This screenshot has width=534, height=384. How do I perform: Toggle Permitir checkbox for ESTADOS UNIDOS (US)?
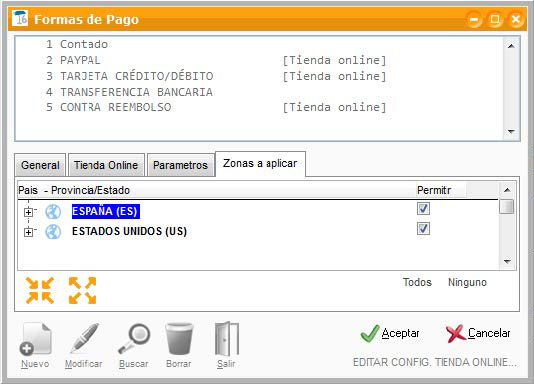(423, 229)
